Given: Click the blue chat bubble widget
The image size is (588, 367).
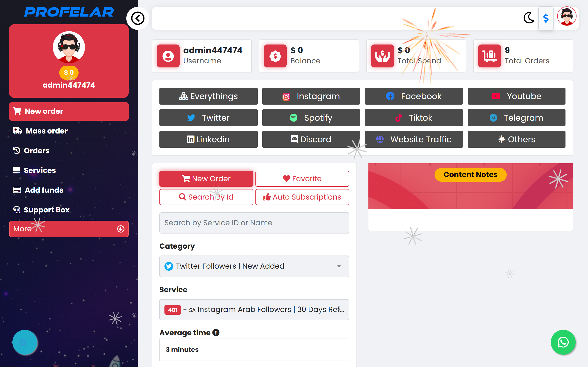Looking at the screenshot, I should point(25,342).
